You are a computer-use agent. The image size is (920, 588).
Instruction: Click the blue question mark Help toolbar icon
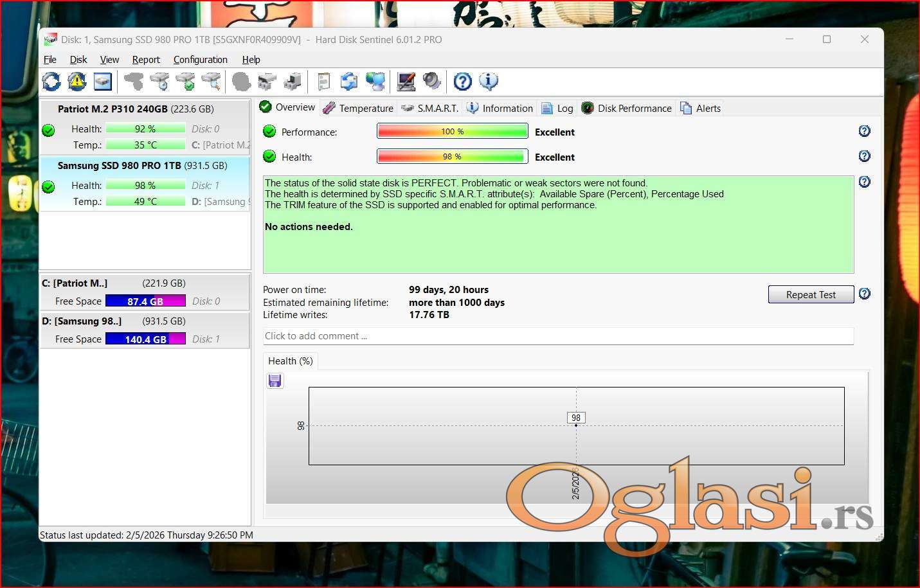(462, 82)
